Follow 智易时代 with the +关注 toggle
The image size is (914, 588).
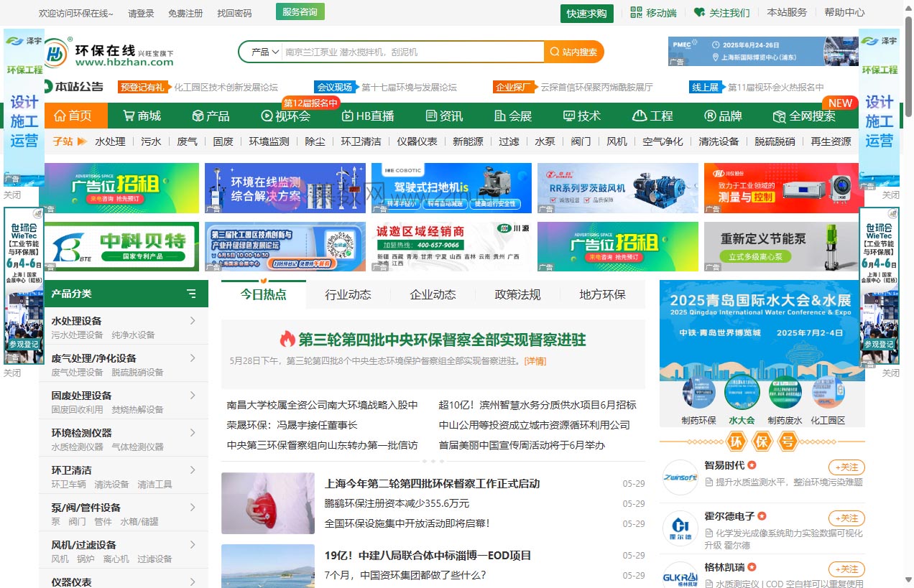[x=846, y=467]
